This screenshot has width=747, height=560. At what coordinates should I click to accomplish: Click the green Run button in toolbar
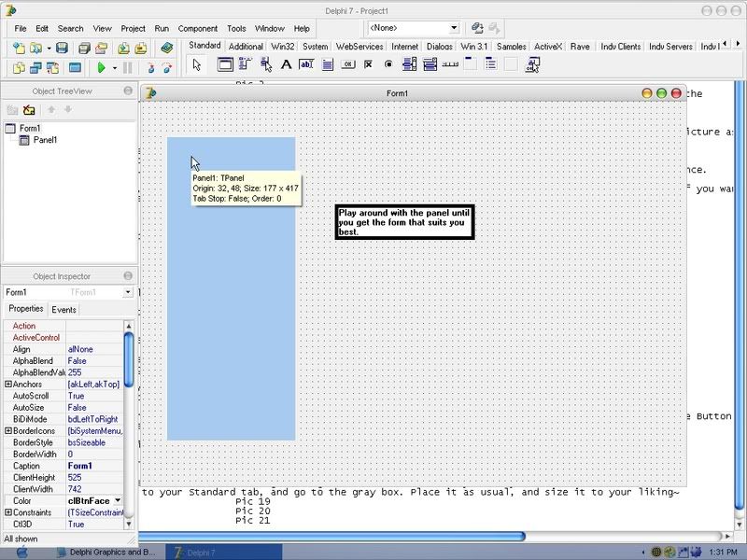coord(101,68)
